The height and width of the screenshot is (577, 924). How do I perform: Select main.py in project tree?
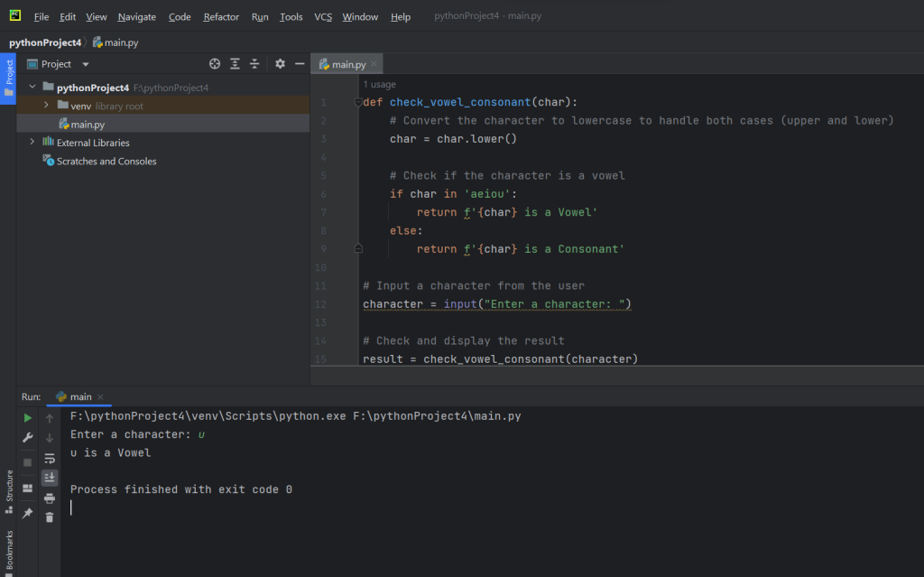coord(88,125)
